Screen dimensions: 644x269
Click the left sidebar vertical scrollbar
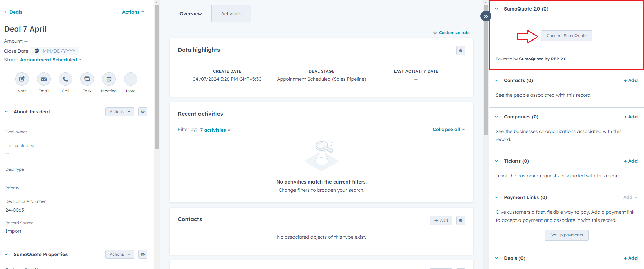pos(157,77)
